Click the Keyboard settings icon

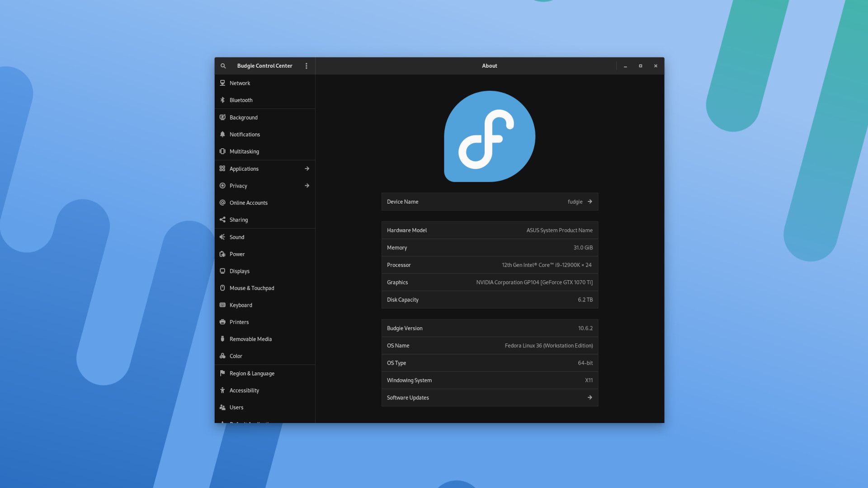(222, 305)
